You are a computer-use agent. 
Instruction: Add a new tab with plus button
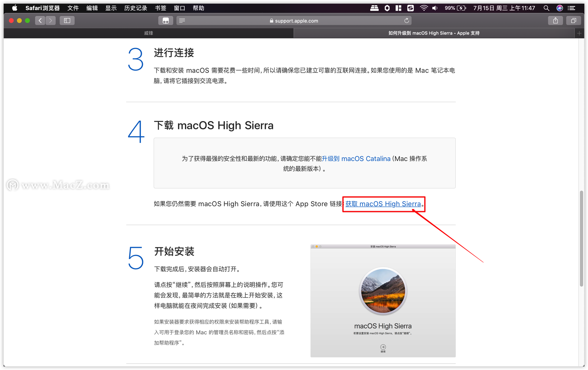pos(579,33)
